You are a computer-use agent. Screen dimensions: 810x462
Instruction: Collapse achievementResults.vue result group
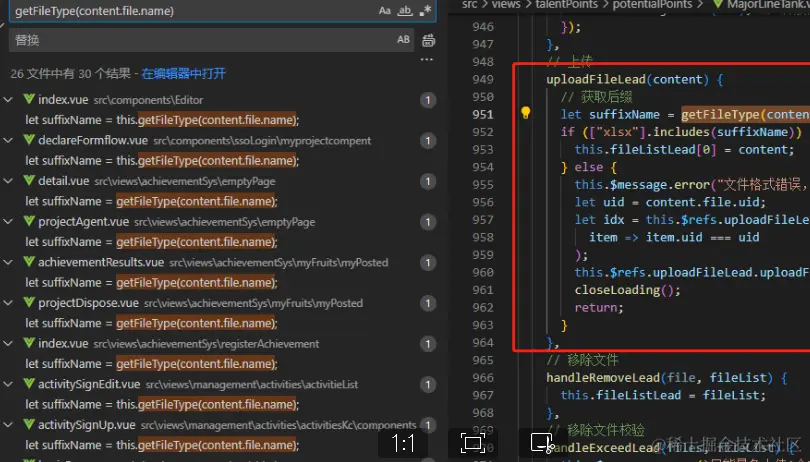pyautogui.click(x=8, y=263)
